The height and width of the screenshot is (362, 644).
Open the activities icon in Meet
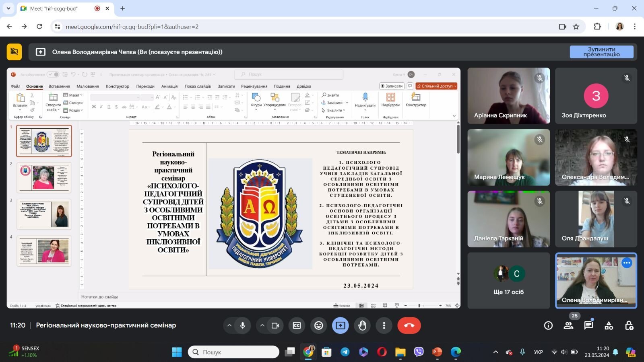pyautogui.click(x=609, y=325)
